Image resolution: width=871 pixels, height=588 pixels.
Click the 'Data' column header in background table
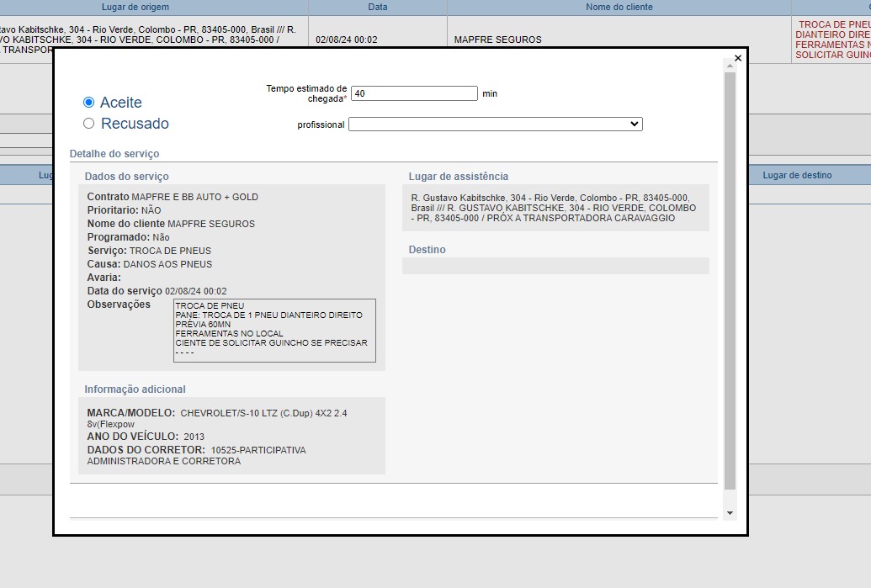[378, 8]
